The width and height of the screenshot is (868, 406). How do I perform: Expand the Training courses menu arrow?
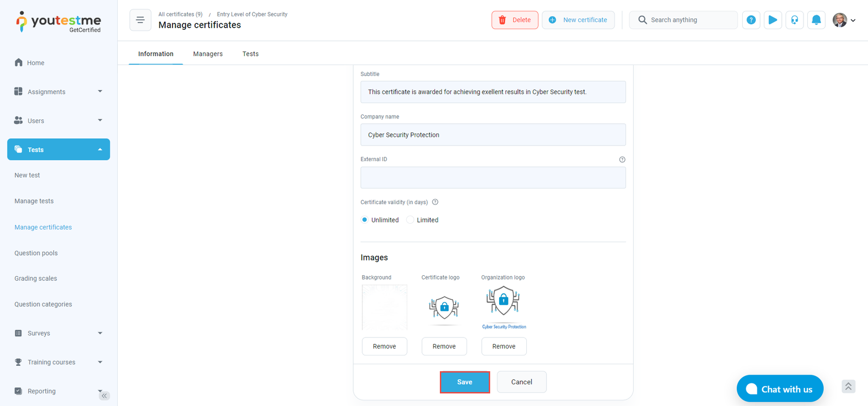click(x=100, y=362)
